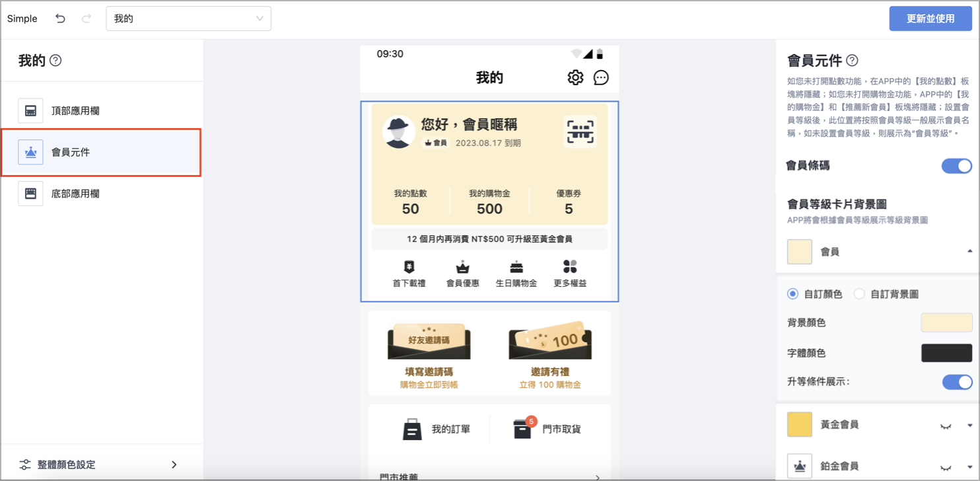Click the upgrade condition banner text
The height and width of the screenshot is (481, 980).
pos(489,239)
